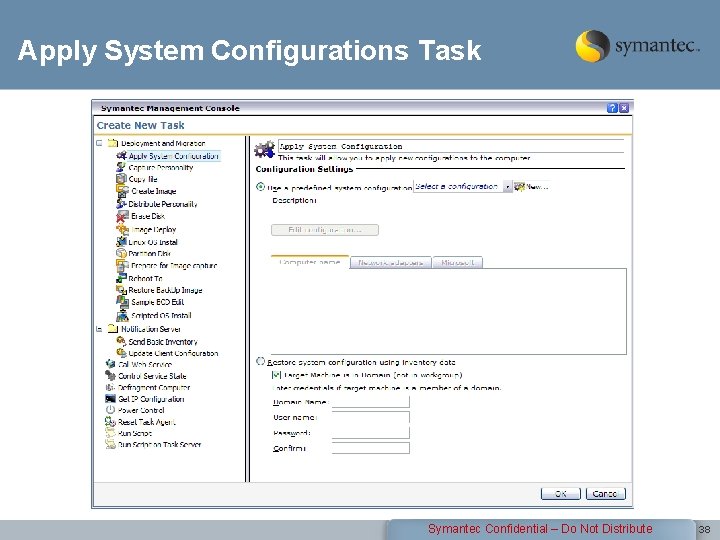Viewport: 720px width, 540px height.
Task: Click the Sample ECD Edit icon
Action: [x=122, y=302]
